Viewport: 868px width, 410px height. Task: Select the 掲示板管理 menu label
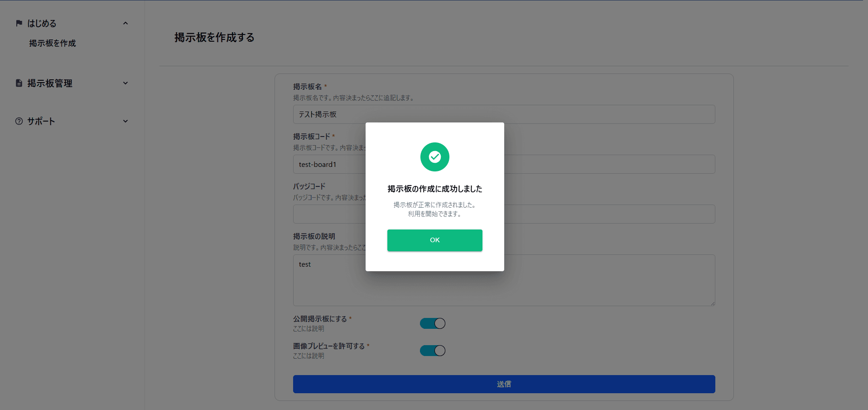(50, 83)
